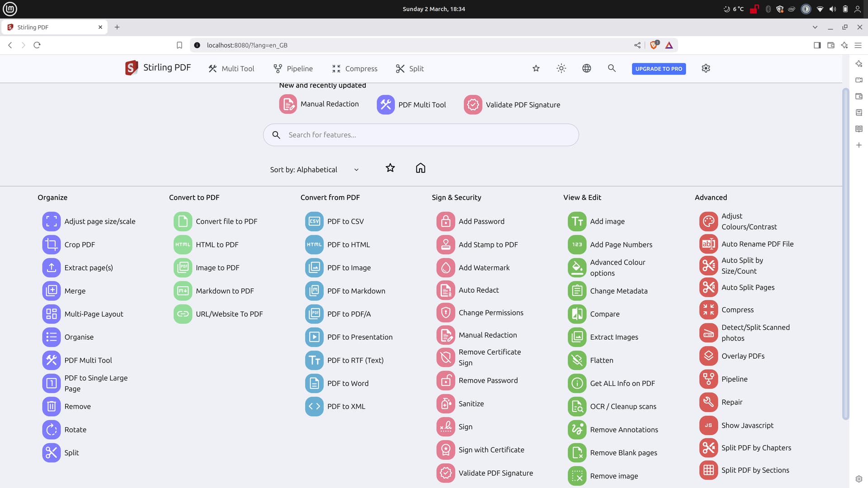Click the Repair wrench icon
This screenshot has width=868, height=488.
click(708, 402)
